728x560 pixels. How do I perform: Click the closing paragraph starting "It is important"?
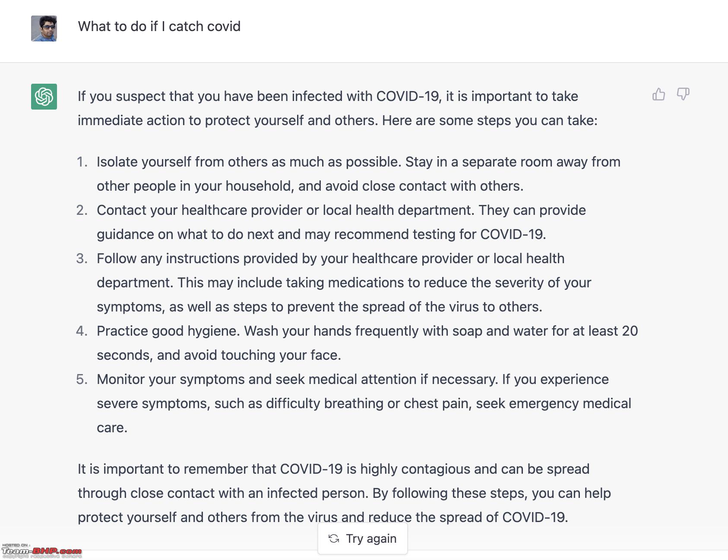point(344,493)
